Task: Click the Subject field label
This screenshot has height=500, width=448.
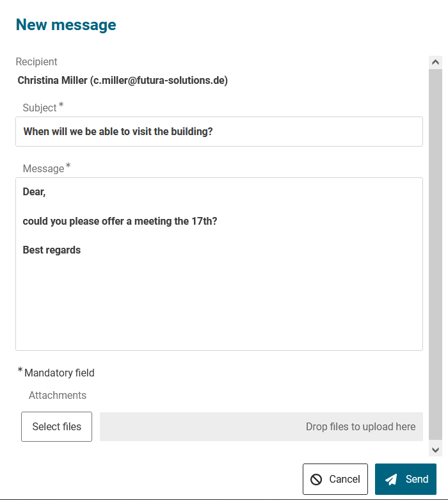Action: (40, 108)
